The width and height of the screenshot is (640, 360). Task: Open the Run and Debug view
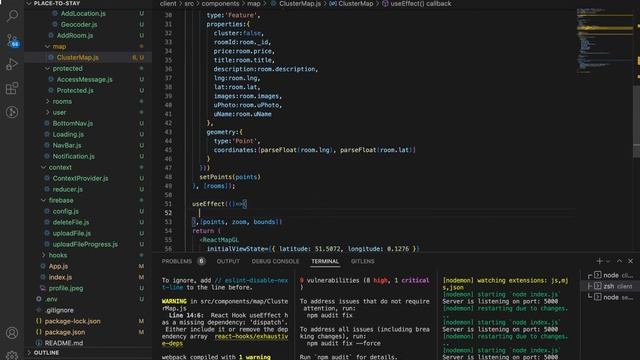click(12, 64)
